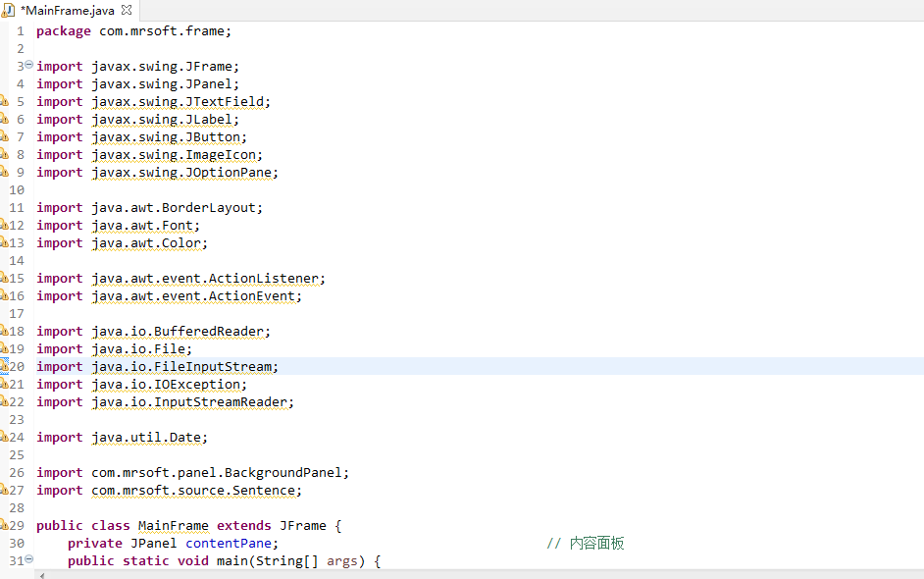Click 'java.awt.Color' import text

(146, 243)
